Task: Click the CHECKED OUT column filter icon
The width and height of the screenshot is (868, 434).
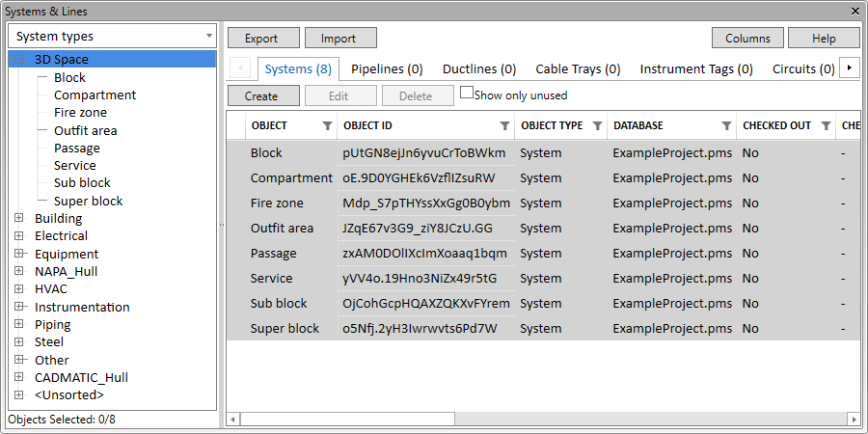Action: (x=826, y=126)
